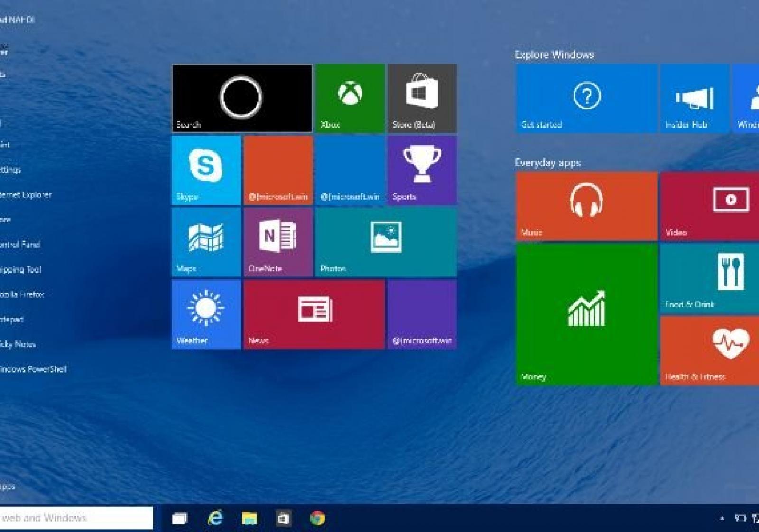
Task: Open the Get started tile
Action: tap(586, 98)
